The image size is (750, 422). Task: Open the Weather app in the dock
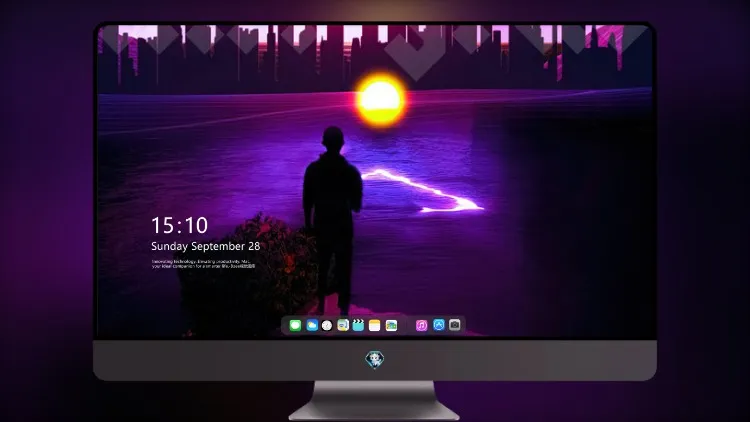coord(312,325)
